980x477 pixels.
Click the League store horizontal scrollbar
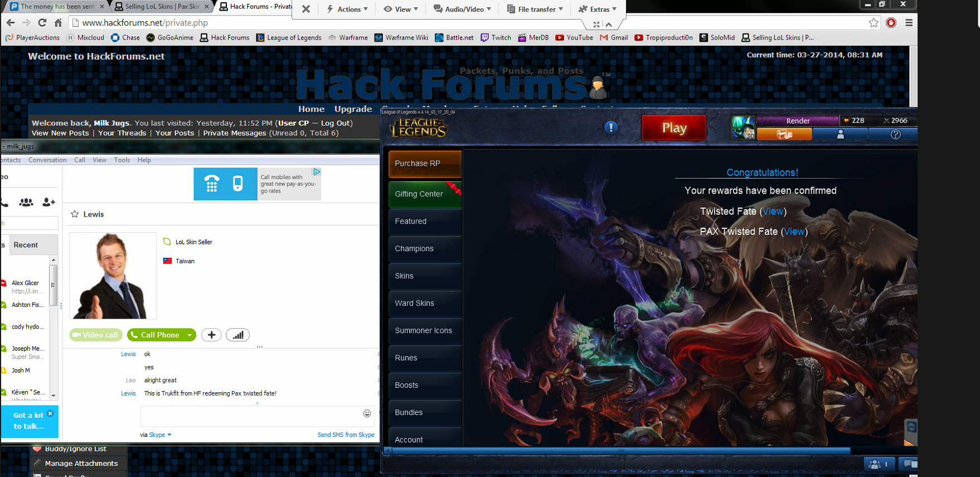pos(622,450)
